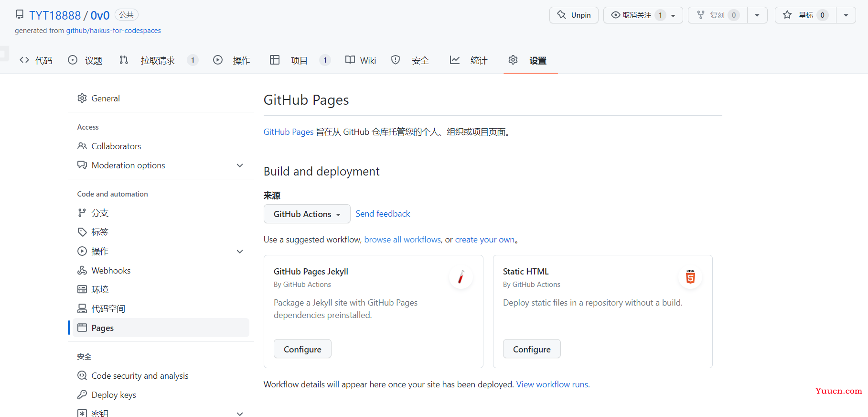Click the key icon next to Deploy keys
This screenshot has width=868, height=417.
pos(82,395)
